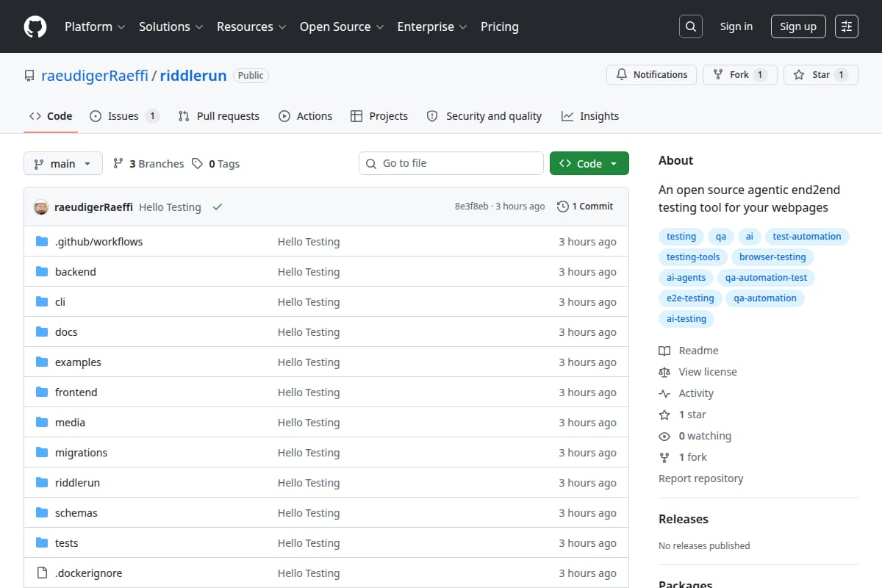The image size is (882, 588).
Task: Click the green checkmark commit status
Action: tap(218, 207)
